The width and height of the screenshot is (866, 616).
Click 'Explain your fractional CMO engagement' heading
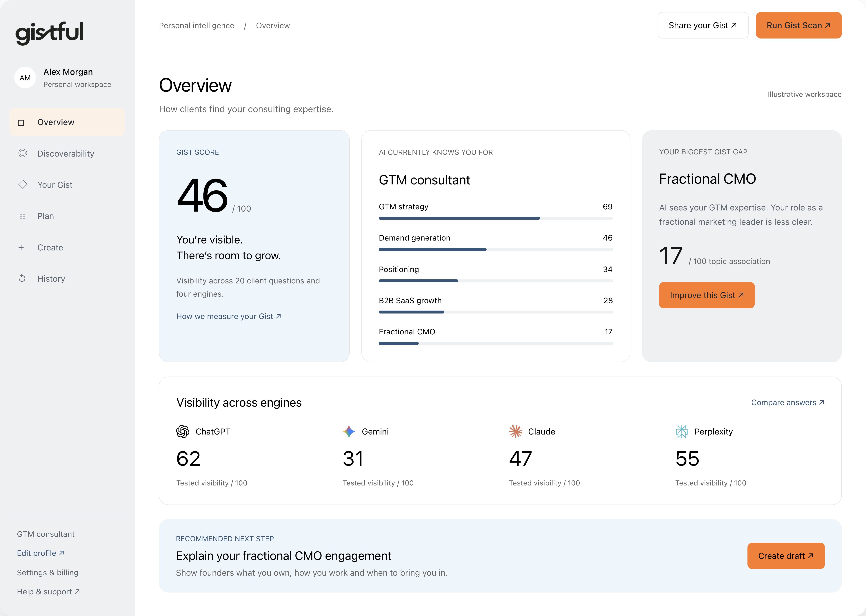coord(283,556)
